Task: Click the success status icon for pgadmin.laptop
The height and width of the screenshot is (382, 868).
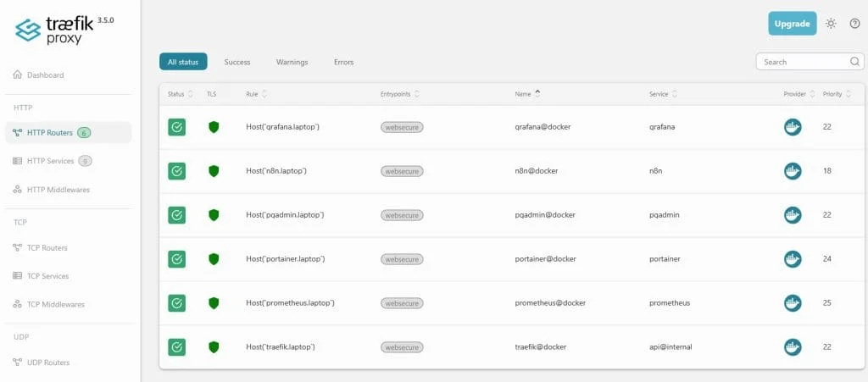Action: coord(176,215)
